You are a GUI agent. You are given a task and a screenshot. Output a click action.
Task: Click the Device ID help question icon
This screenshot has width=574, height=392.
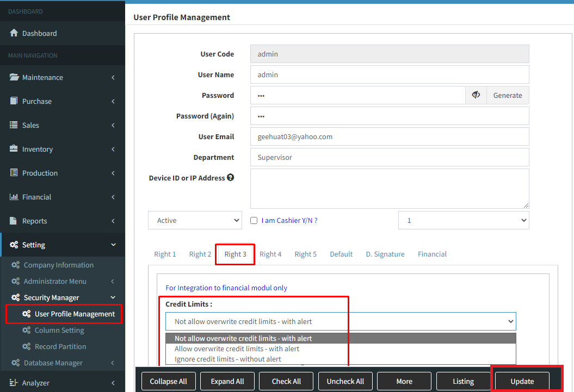[x=231, y=178]
